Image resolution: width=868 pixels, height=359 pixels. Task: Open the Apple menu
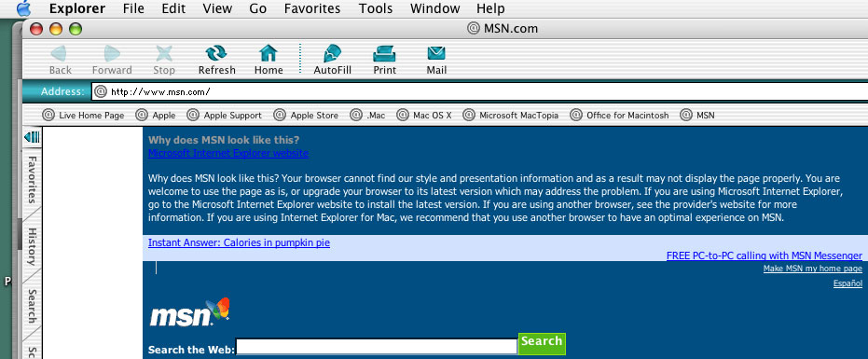(24, 8)
